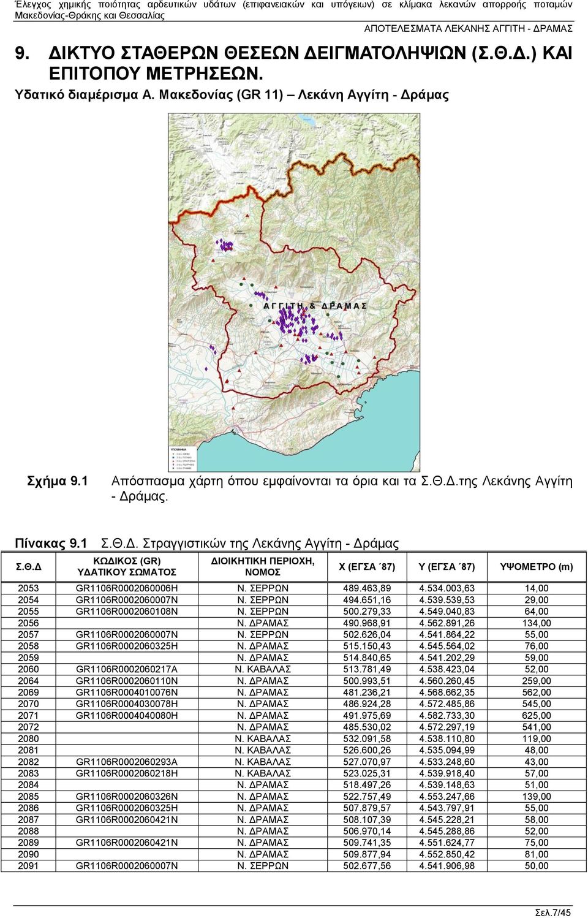The image size is (588, 918).
Task: Click altitude value '259,00'
Action: coord(537,681)
